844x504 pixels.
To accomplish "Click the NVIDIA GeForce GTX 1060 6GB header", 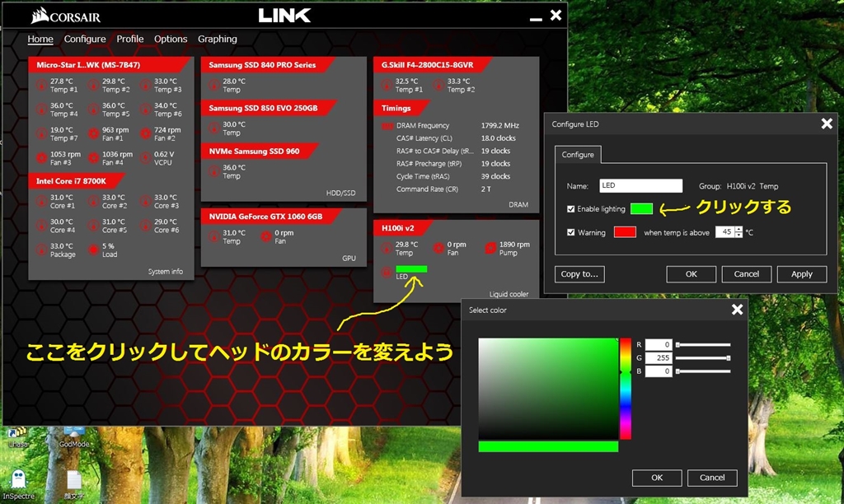I will tap(272, 217).
